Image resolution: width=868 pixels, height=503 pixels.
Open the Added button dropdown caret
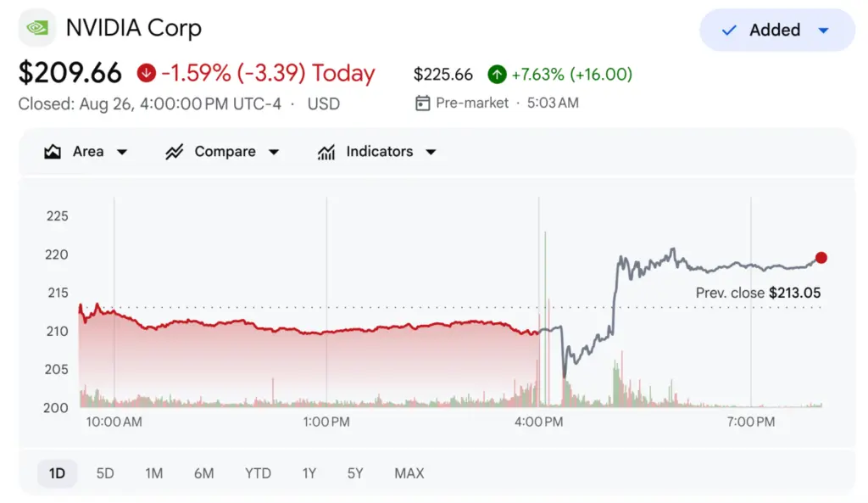[x=823, y=31]
